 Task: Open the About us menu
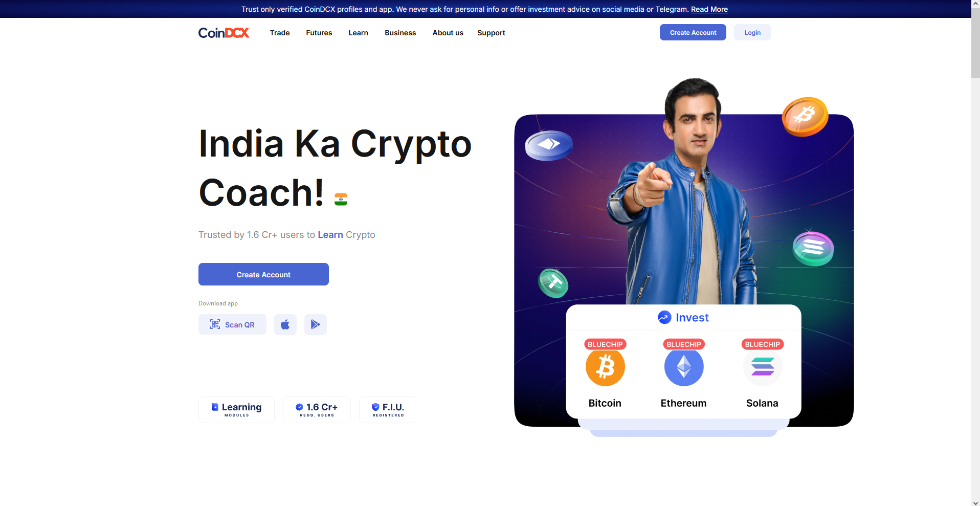pos(448,33)
